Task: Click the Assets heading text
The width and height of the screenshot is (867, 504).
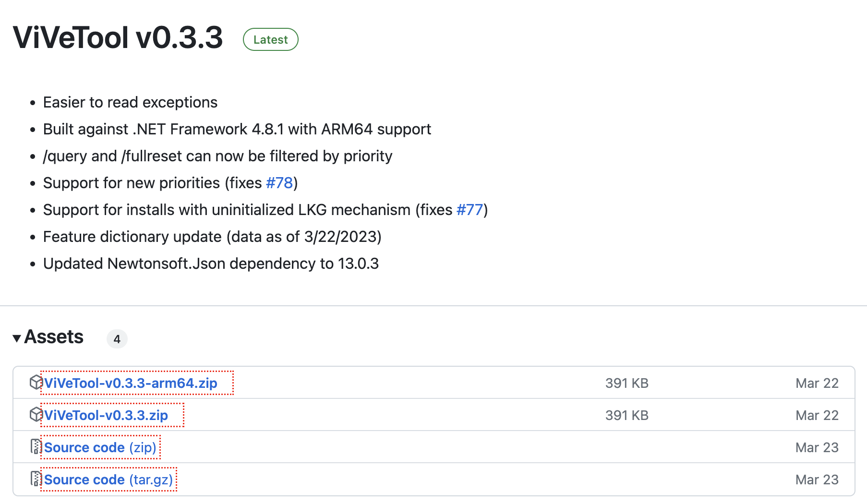Action: tap(54, 337)
